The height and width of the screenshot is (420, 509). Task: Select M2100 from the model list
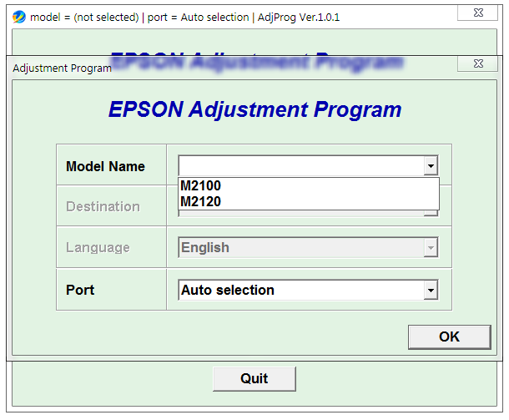(309, 186)
